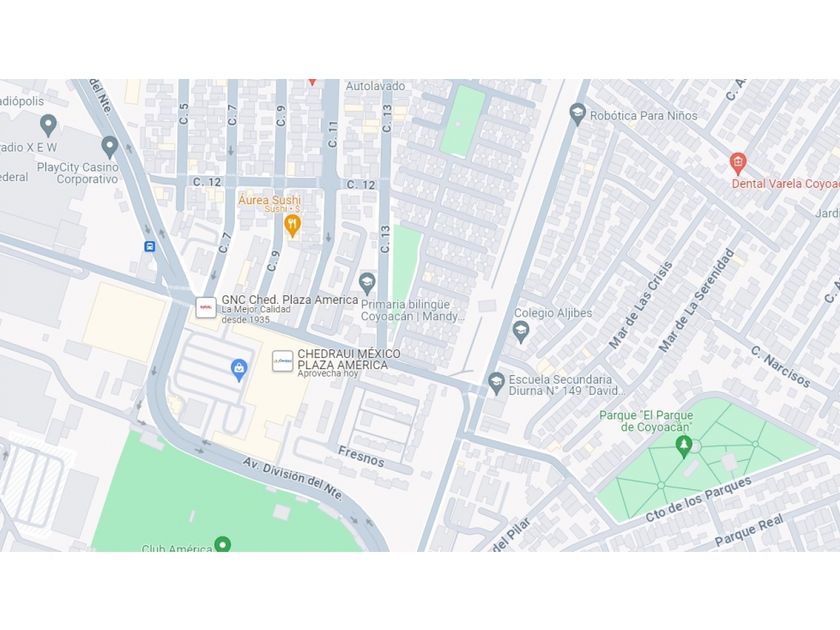Select the Av. División del Nte. street label

pyautogui.click(x=292, y=478)
